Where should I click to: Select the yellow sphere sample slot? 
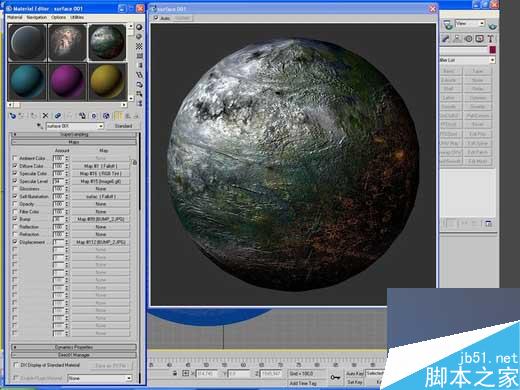107,82
